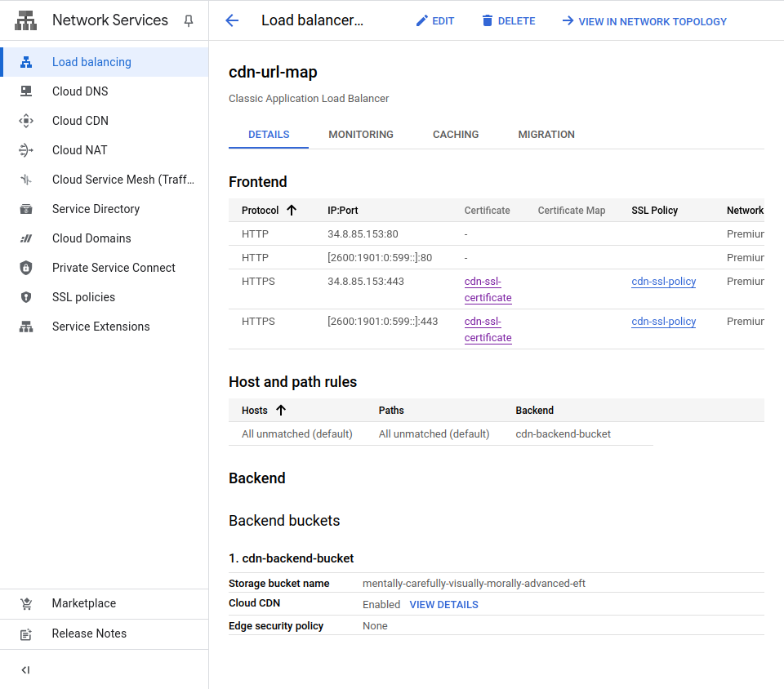Image resolution: width=784 pixels, height=689 pixels.
Task: Click the Cloud CDN sidebar icon
Action: click(x=26, y=121)
